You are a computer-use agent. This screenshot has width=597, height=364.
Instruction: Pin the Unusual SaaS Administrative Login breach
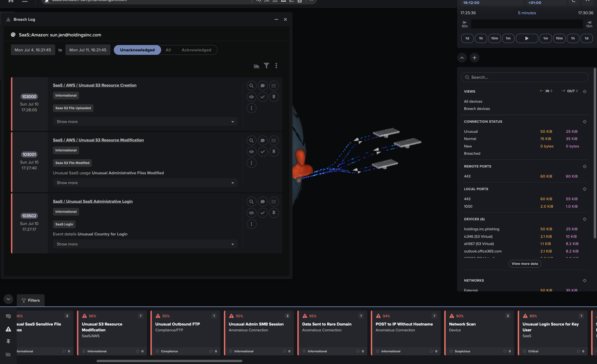coord(274,213)
